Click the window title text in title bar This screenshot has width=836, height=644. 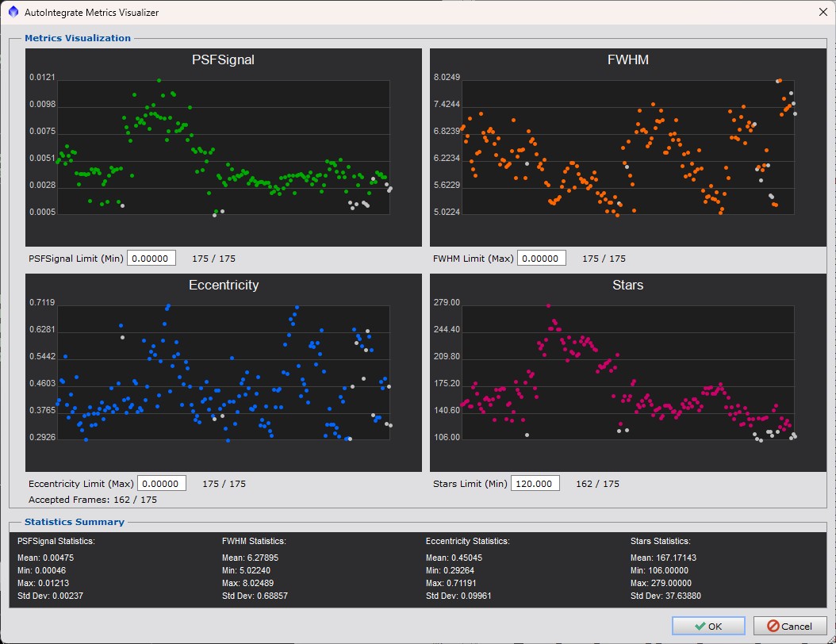[91, 12]
